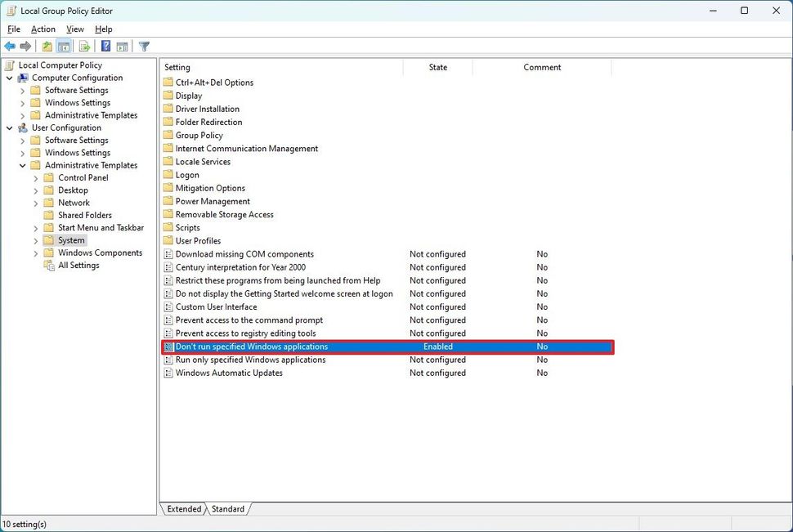Expand the Windows Components tree node
Screen dimensions: 793x532
(36, 253)
